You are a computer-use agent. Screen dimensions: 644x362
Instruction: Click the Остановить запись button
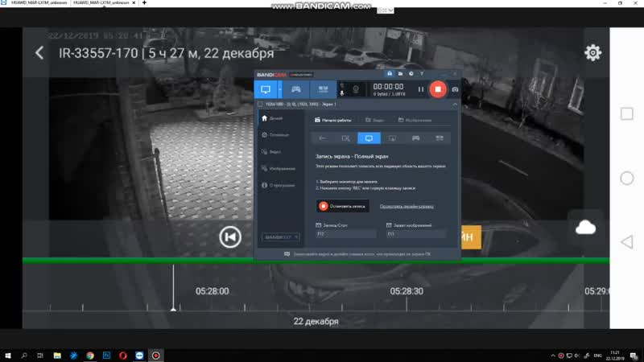(x=343, y=206)
